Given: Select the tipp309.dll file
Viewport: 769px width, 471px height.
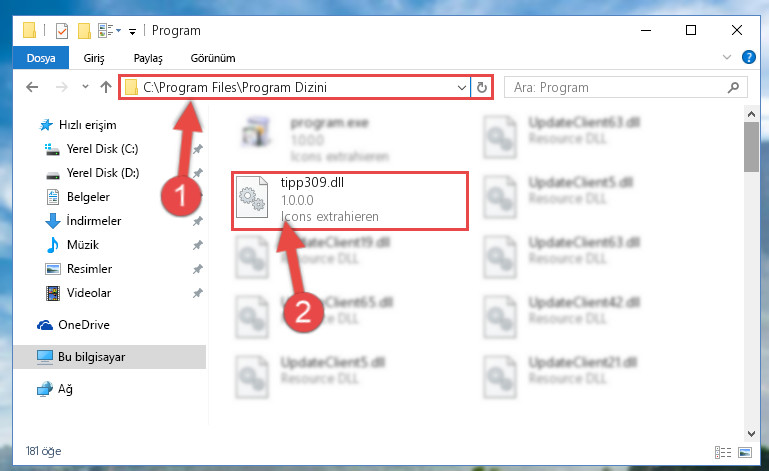Looking at the screenshot, I should [350, 201].
